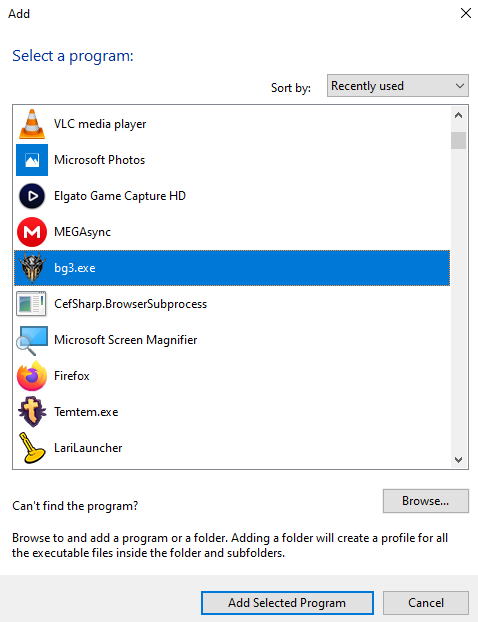The height and width of the screenshot is (622, 478).
Task: Click the scrollbar down arrow
Action: pyautogui.click(x=459, y=460)
